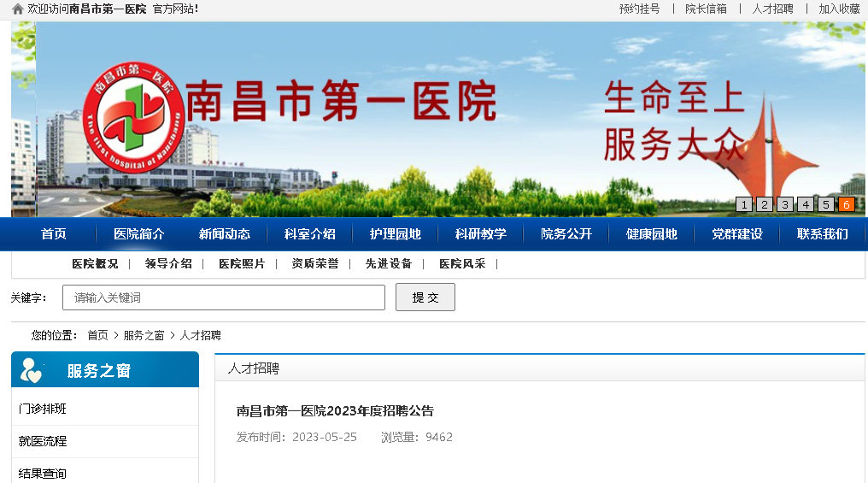
Task: Click the view count 9462
Action: click(x=439, y=437)
